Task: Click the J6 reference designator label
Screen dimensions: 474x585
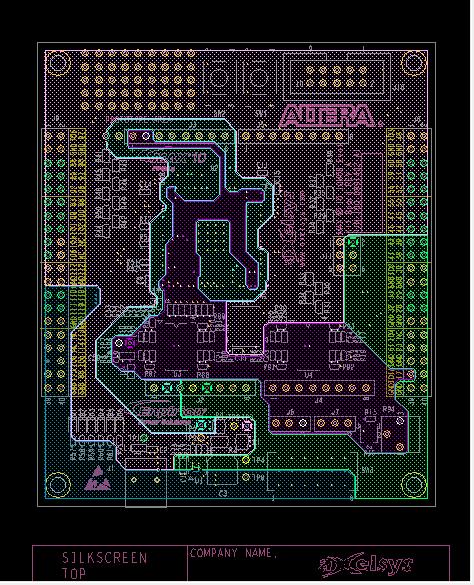Action: click(290, 412)
